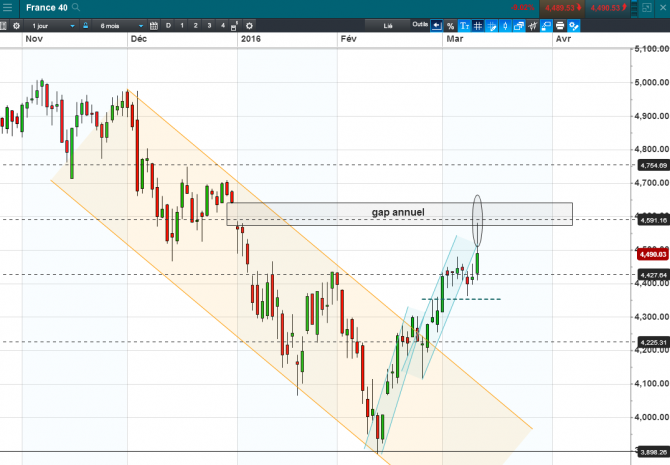Screen dimensions: 670x465
Task: Click the vertical level indicator beside prices
Action: point(634,8)
